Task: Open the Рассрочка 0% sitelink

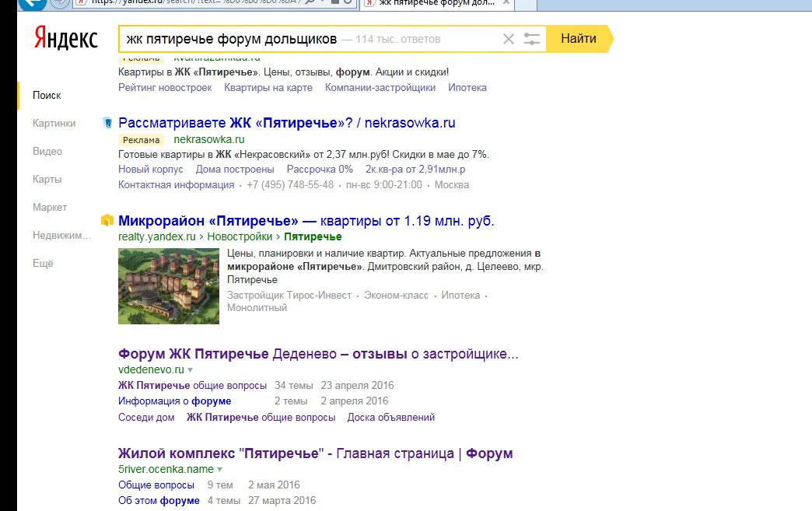Action: point(320,170)
